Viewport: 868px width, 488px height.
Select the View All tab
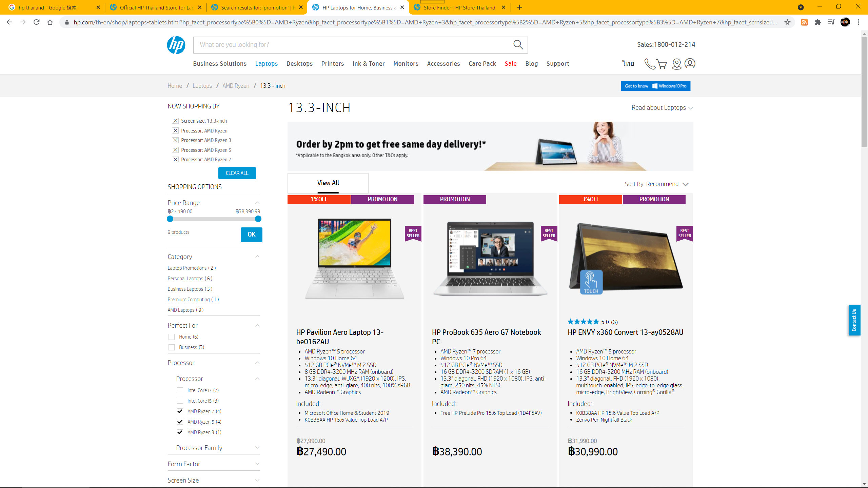coord(328,183)
